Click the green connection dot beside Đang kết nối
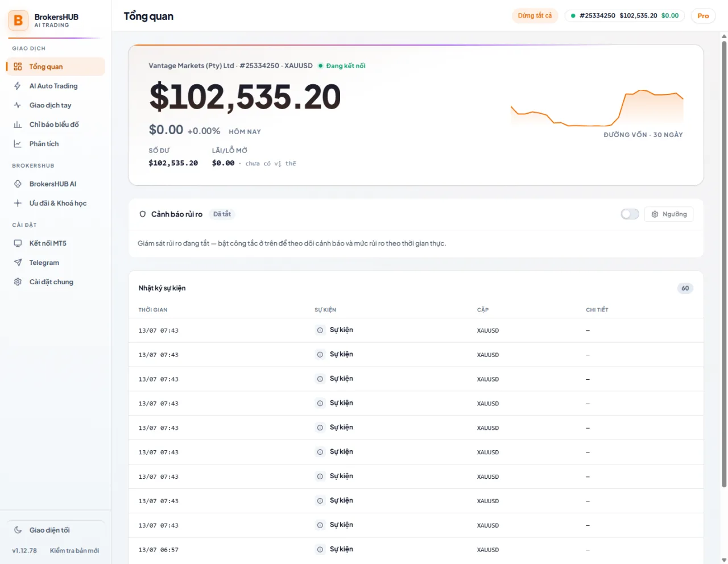 [320, 66]
